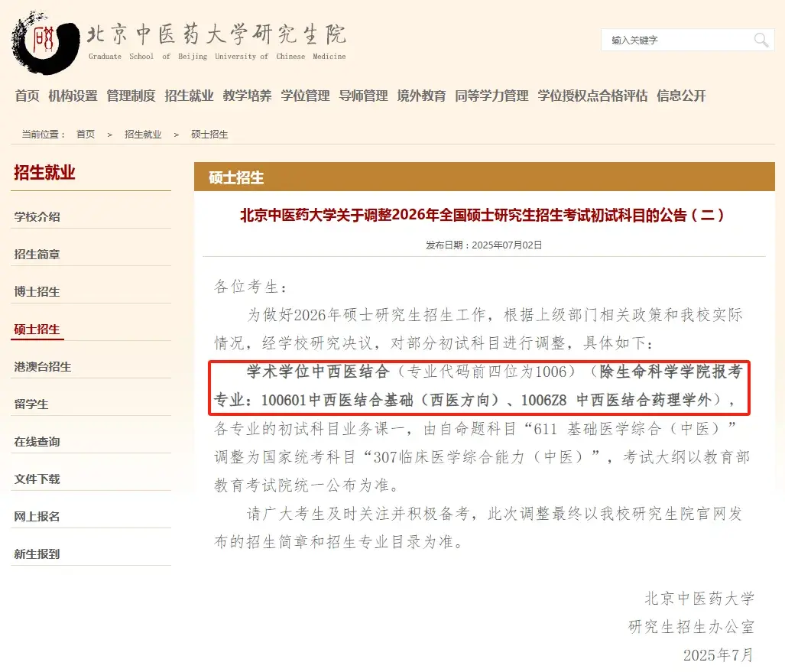The image size is (785, 672).
Task: Open the announcement title about 2026 exam subjects
Action: pyautogui.click(x=483, y=216)
